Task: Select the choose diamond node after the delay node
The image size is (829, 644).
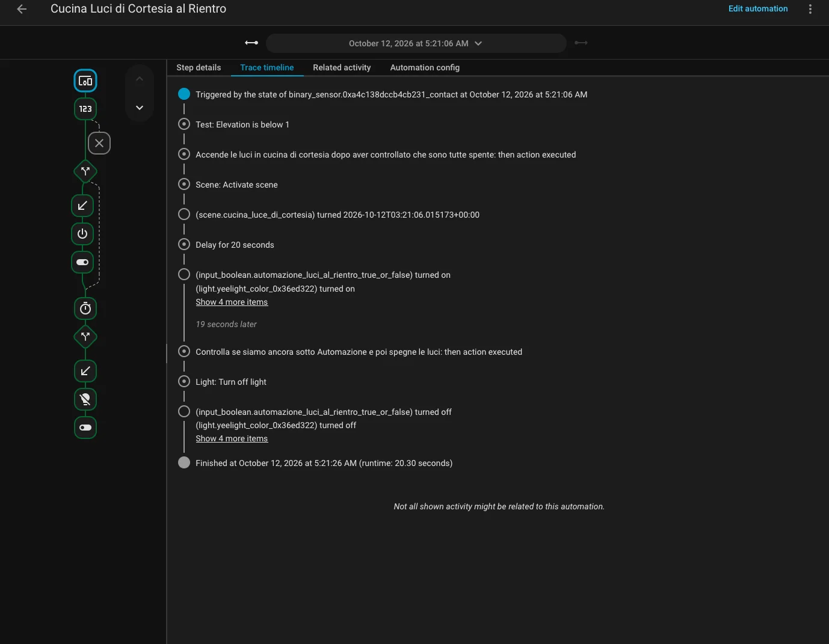Action: pos(85,337)
